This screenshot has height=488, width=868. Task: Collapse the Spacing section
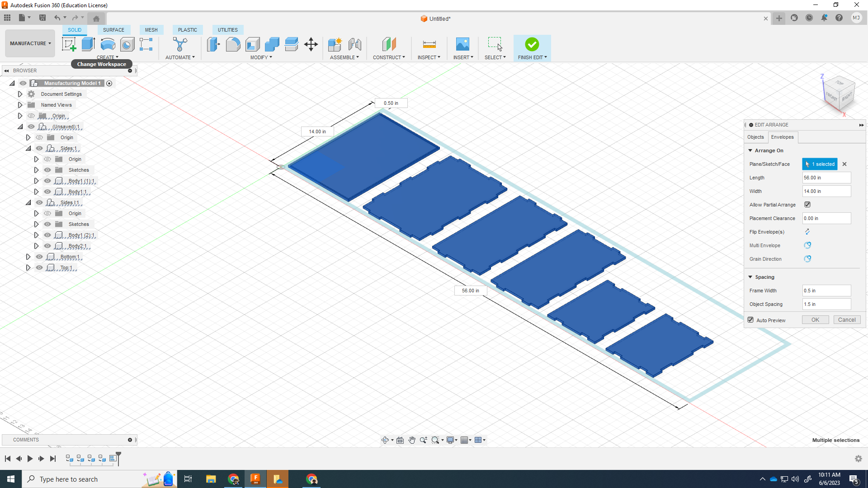(750, 277)
